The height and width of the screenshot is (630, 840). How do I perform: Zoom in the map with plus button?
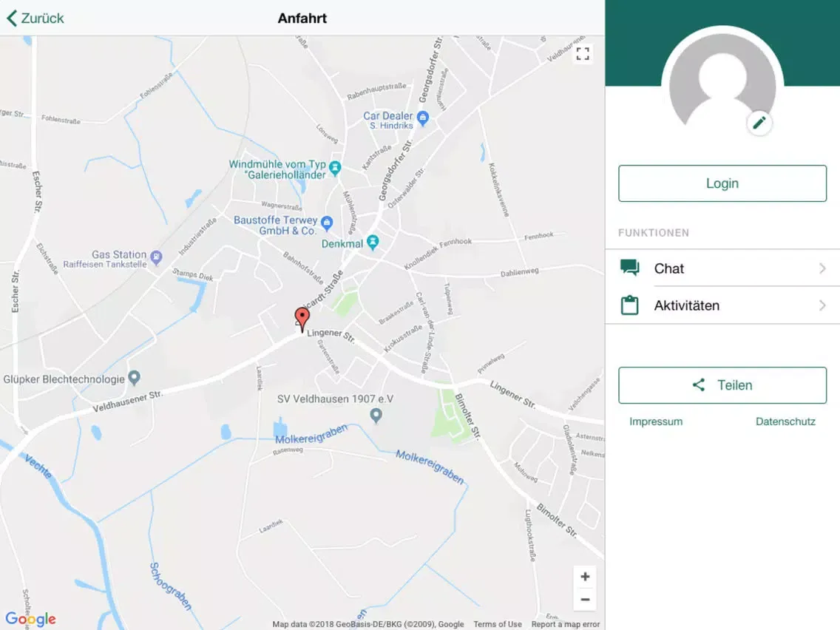(x=585, y=577)
